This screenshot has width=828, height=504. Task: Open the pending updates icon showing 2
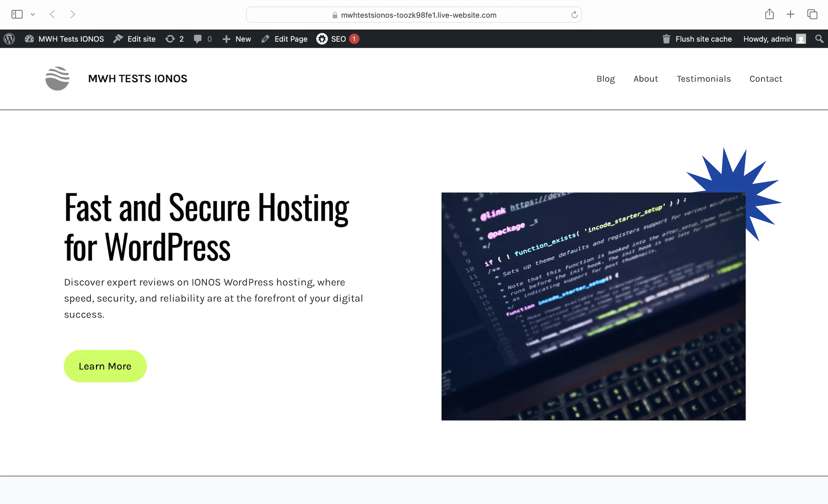tap(174, 39)
